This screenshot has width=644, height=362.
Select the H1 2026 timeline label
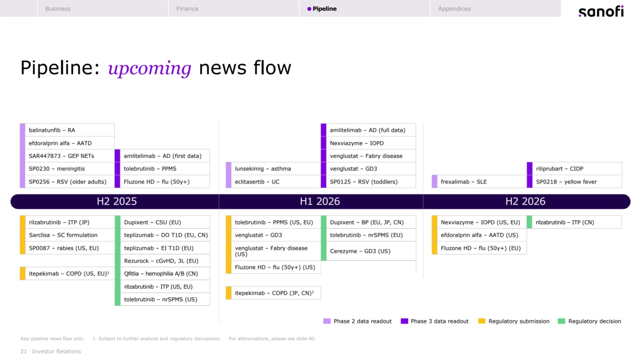coord(320,202)
